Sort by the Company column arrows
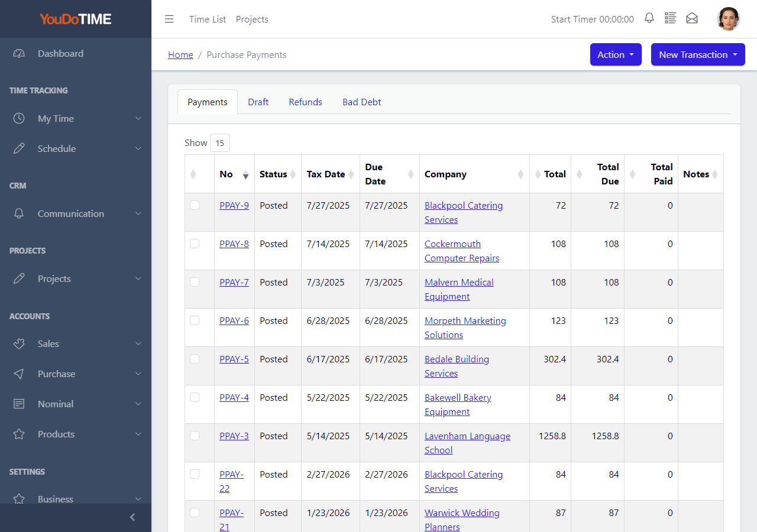This screenshot has width=757, height=532. (521, 174)
